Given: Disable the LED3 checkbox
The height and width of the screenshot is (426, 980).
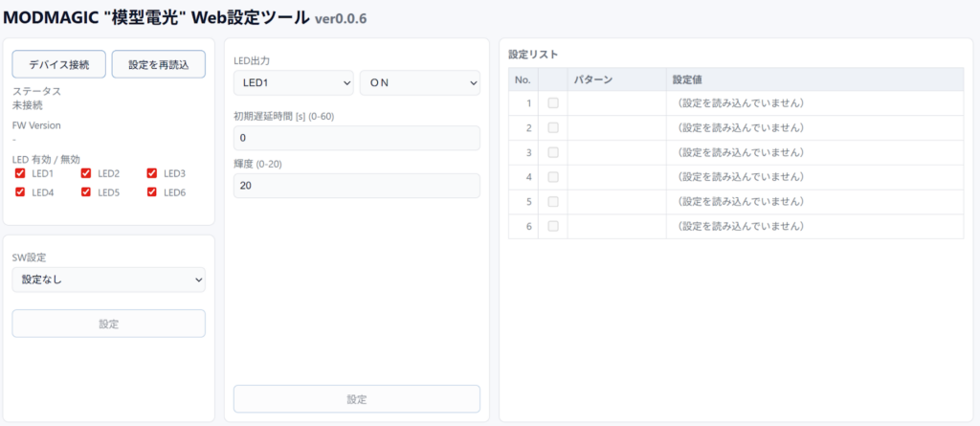Looking at the screenshot, I should (x=152, y=173).
